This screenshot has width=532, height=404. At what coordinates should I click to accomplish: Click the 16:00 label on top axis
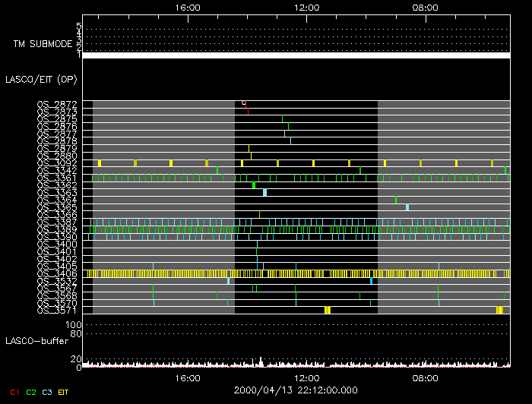pyautogui.click(x=187, y=8)
